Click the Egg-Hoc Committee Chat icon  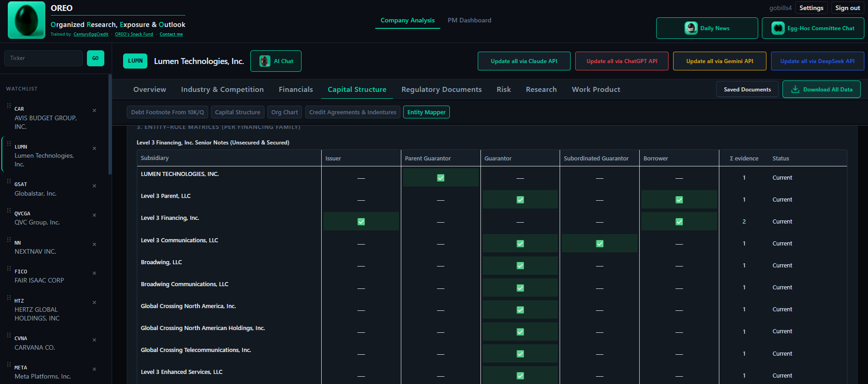pyautogui.click(x=778, y=28)
